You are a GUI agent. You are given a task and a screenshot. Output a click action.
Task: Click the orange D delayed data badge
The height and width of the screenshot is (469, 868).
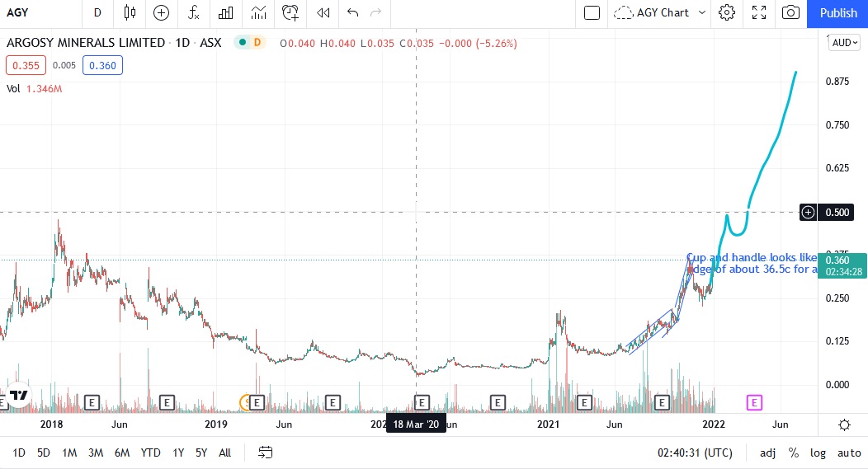click(x=257, y=43)
